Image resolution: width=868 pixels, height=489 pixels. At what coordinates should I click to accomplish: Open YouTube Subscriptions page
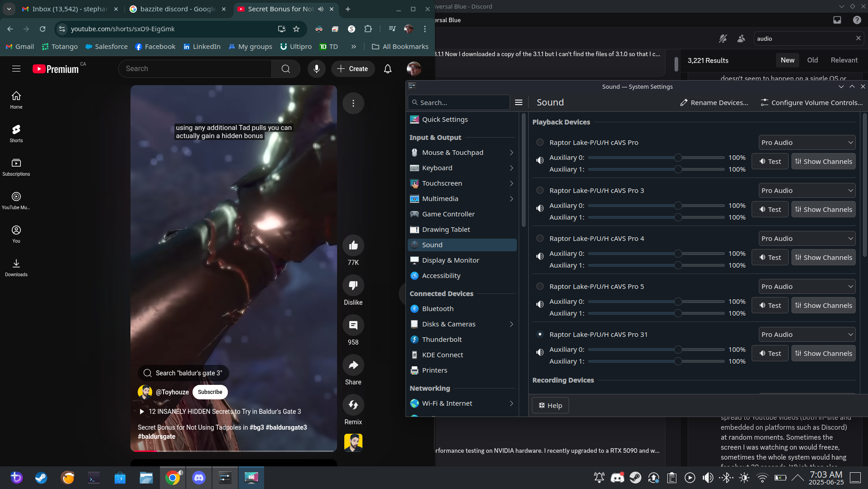click(x=16, y=167)
